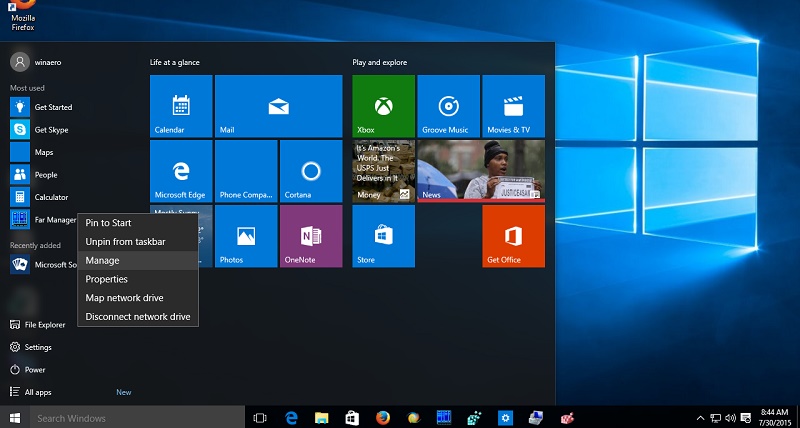The height and width of the screenshot is (428, 800).
Task: Open the Photos tile
Action: [x=246, y=236]
